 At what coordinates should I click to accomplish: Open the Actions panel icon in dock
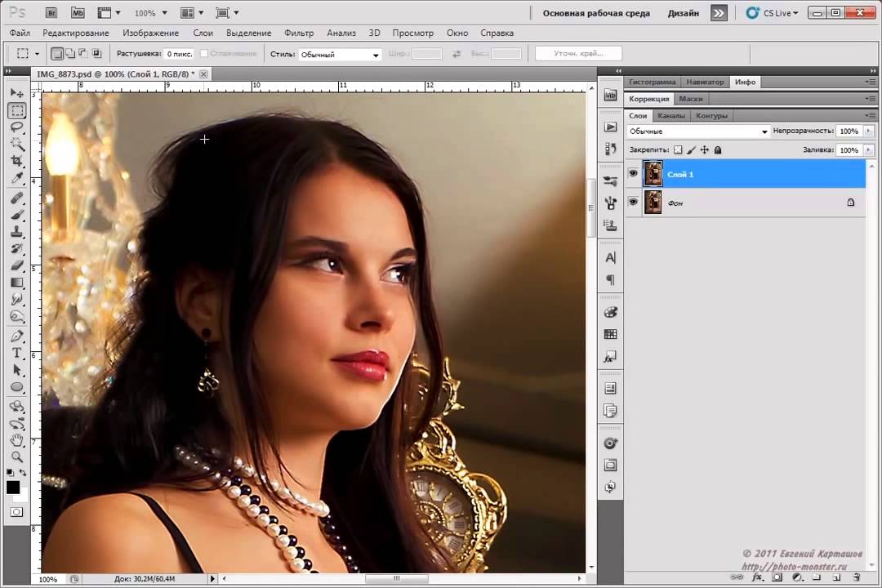point(610,127)
